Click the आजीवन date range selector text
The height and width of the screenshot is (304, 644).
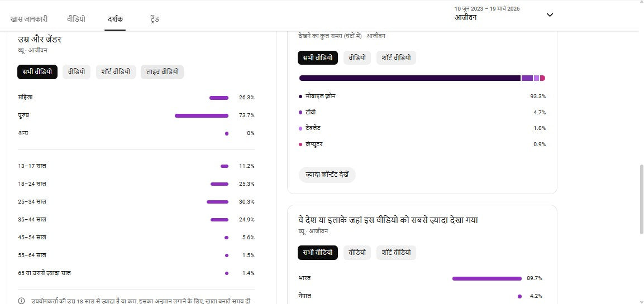[466, 18]
